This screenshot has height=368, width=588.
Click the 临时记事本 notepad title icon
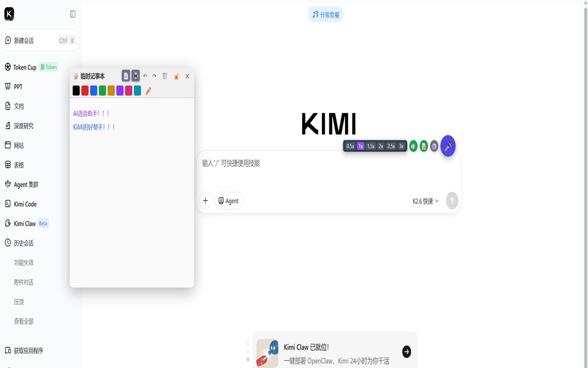pos(76,76)
